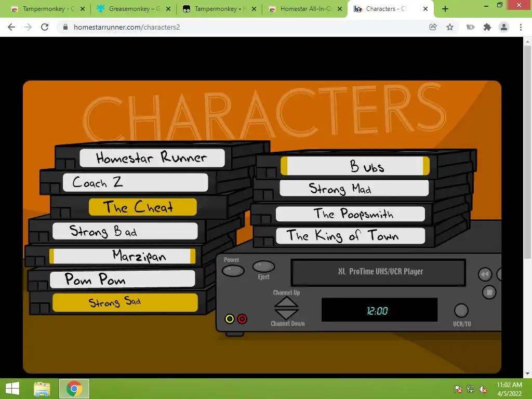Select the Homestar Runner tape
The height and width of the screenshot is (399, 532).
point(152,158)
